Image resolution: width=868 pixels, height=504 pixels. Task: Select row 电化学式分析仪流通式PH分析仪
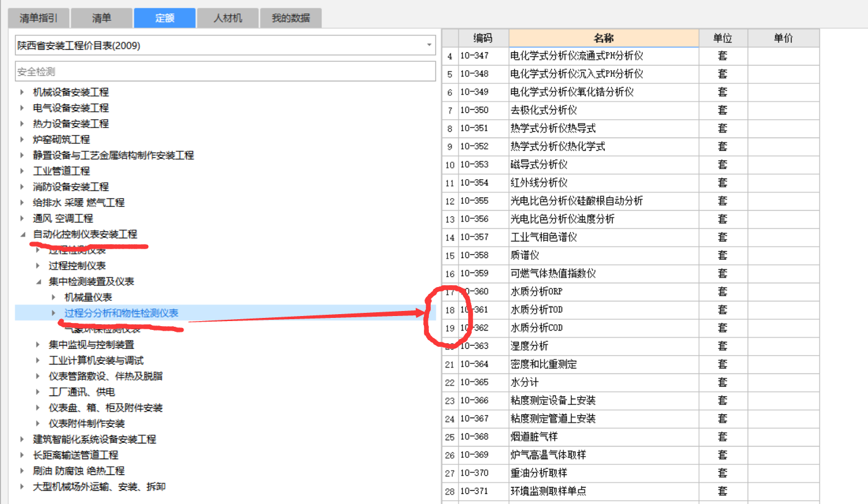[631, 56]
